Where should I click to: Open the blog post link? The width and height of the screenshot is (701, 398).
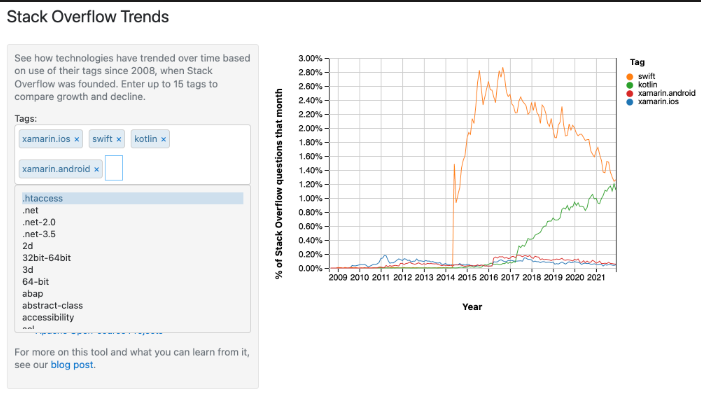point(72,365)
